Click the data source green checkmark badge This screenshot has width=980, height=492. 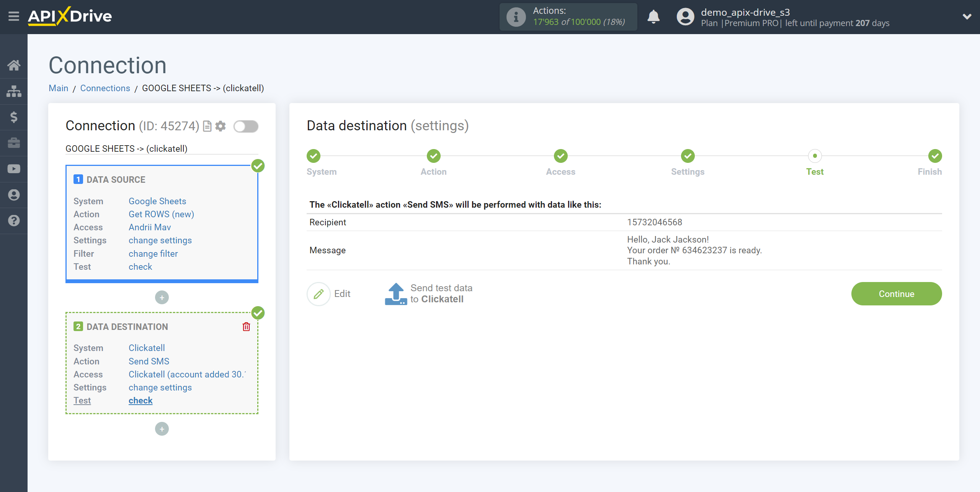(258, 166)
